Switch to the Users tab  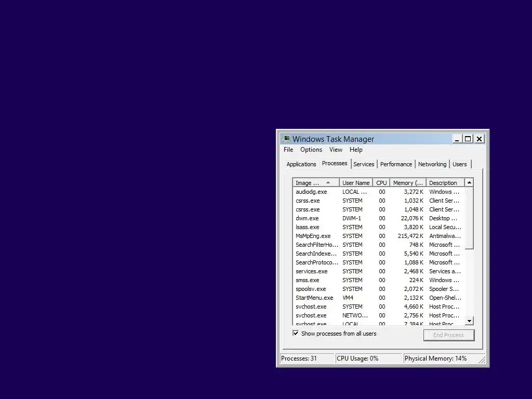point(460,164)
